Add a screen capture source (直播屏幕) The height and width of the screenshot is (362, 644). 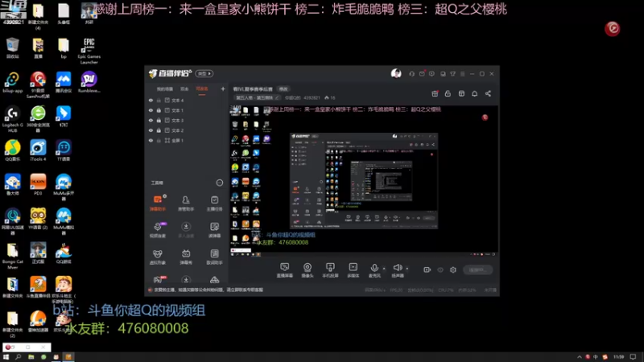285,270
